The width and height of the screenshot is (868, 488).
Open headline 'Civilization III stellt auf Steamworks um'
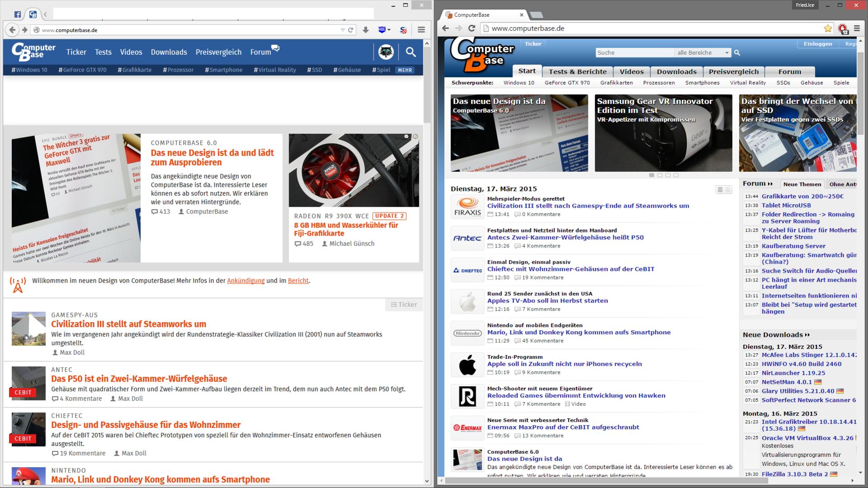[128, 324]
